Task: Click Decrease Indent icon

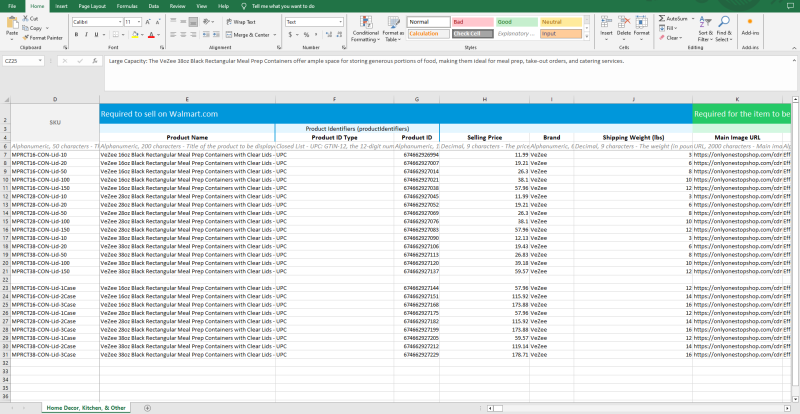Action: [206, 35]
